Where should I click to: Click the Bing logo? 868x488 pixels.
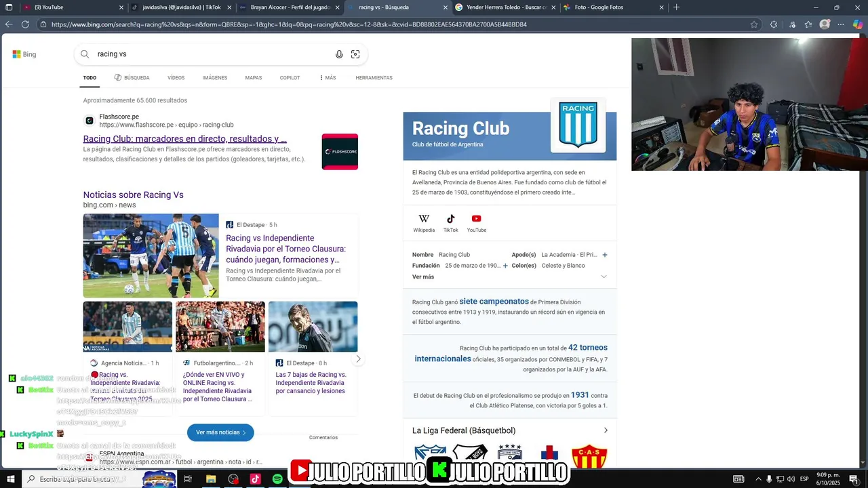(x=24, y=54)
